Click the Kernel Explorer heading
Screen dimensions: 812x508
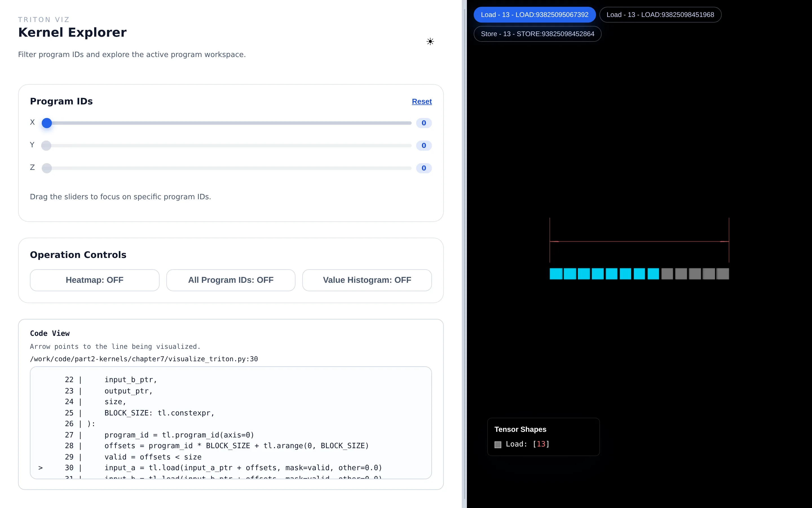tap(72, 32)
